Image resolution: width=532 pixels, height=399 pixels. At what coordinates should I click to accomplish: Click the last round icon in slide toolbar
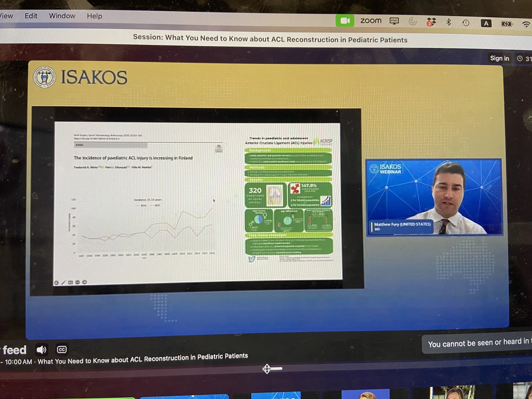(x=84, y=282)
